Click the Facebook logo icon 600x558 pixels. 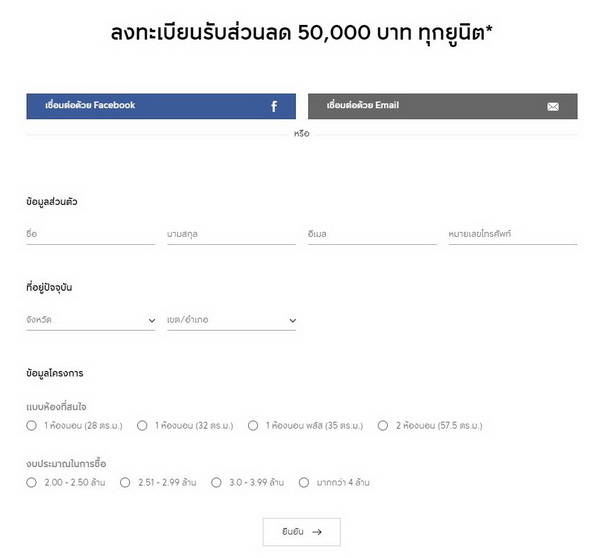click(x=274, y=106)
